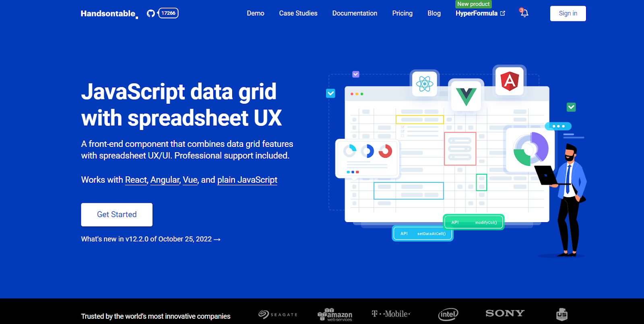Go to the Handsontable home logo
The height and width of the screenshot is (324, 644).
click(x=109, y=14)
